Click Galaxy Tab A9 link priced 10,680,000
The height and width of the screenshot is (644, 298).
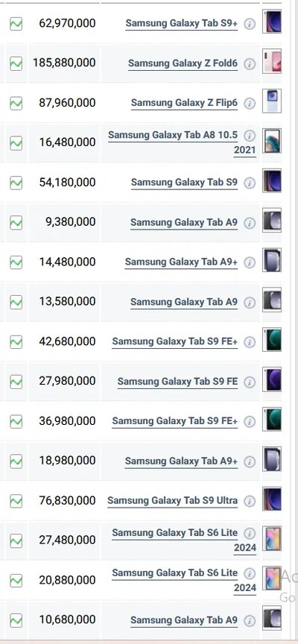coord(184,619)
